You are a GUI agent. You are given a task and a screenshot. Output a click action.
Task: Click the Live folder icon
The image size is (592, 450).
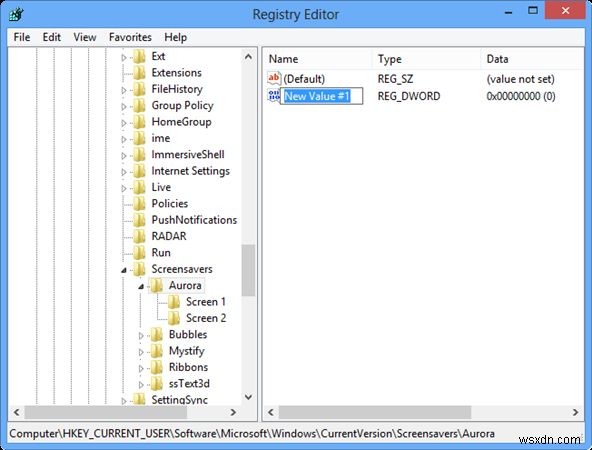point(139,188)
